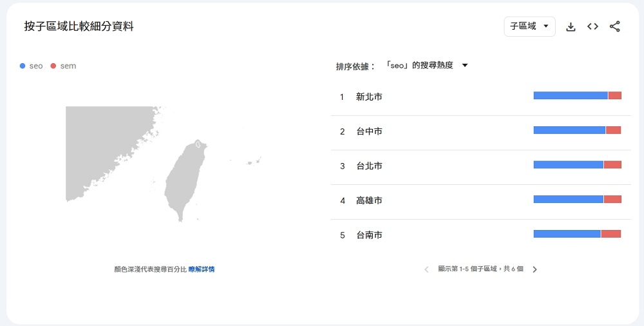Change sort order from「seo」的搜尋熱度
The height and width of the screenshot is (326, 644).
click(426, 65)
